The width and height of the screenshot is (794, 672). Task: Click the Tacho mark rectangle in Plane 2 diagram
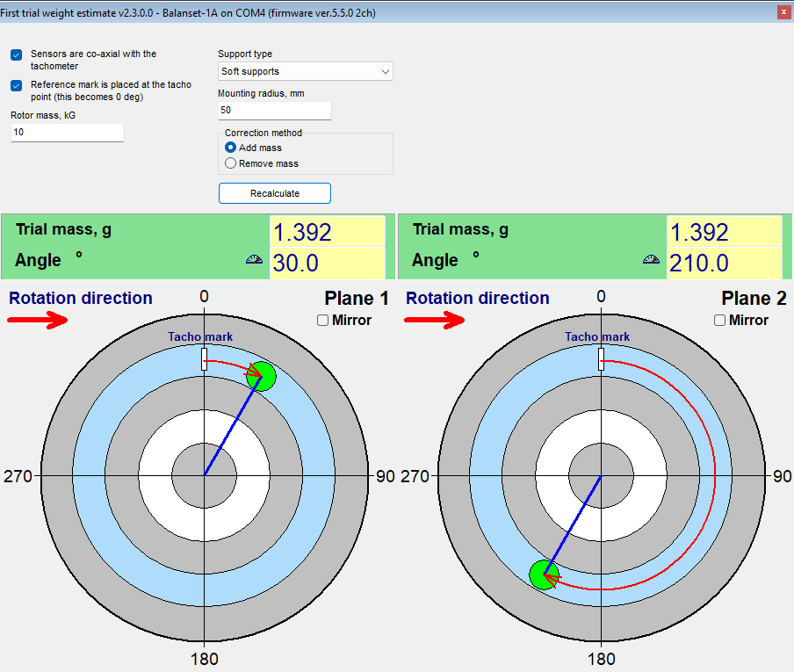[601, 358]
